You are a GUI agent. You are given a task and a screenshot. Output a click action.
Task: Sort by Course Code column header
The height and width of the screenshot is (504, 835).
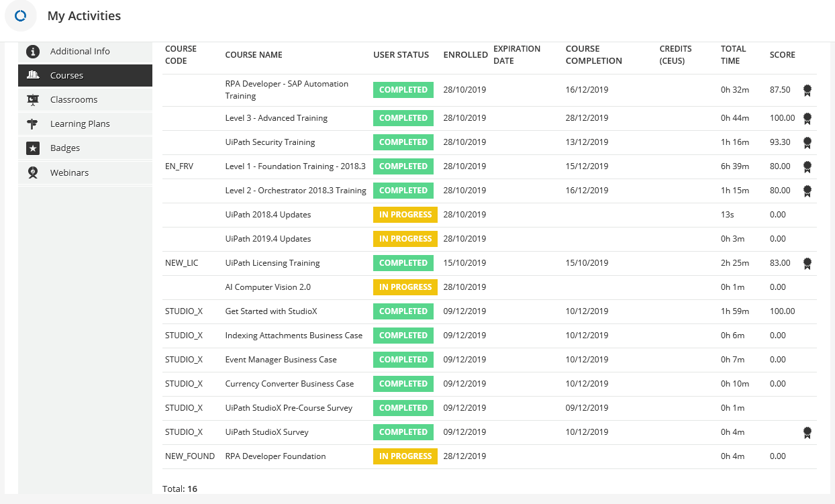tap(181, 54)
